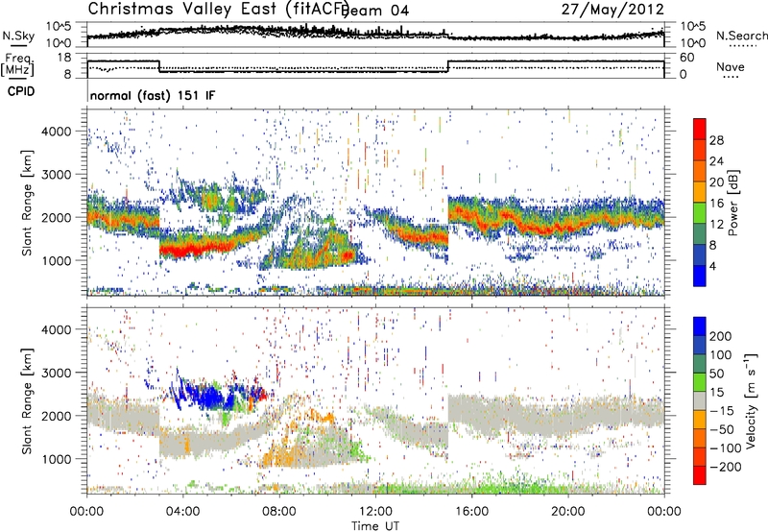Screen dimensions: 768x532
Task: Click the 'Time UT' axis title
Action: pyautogui.click(x=375, y=525)
